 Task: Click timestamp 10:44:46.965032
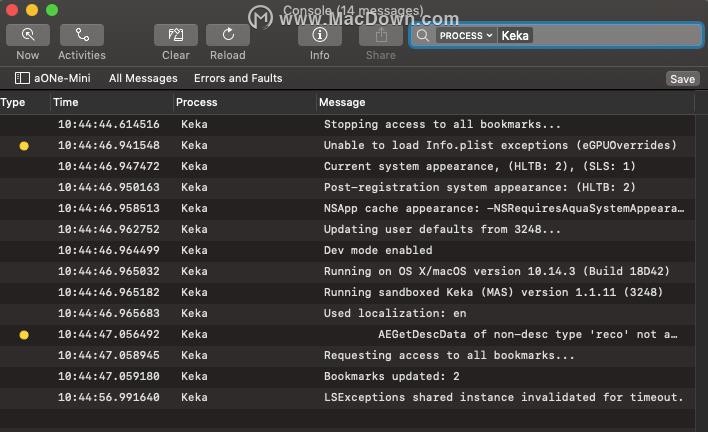(109, 271)
